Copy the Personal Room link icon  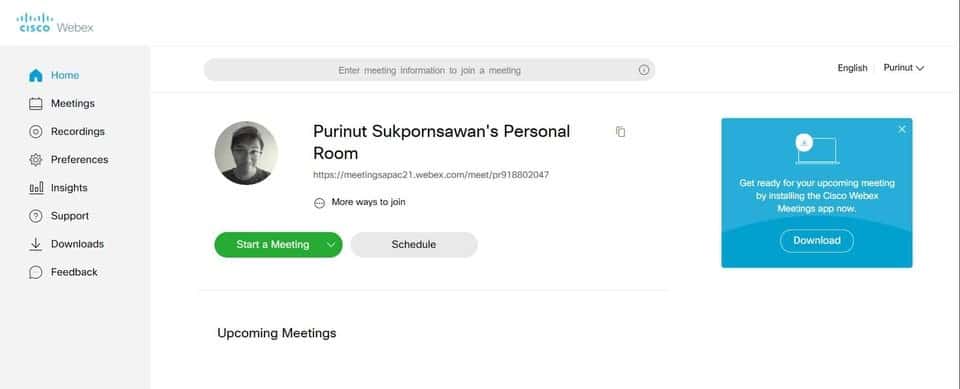[x=620, y=132]
